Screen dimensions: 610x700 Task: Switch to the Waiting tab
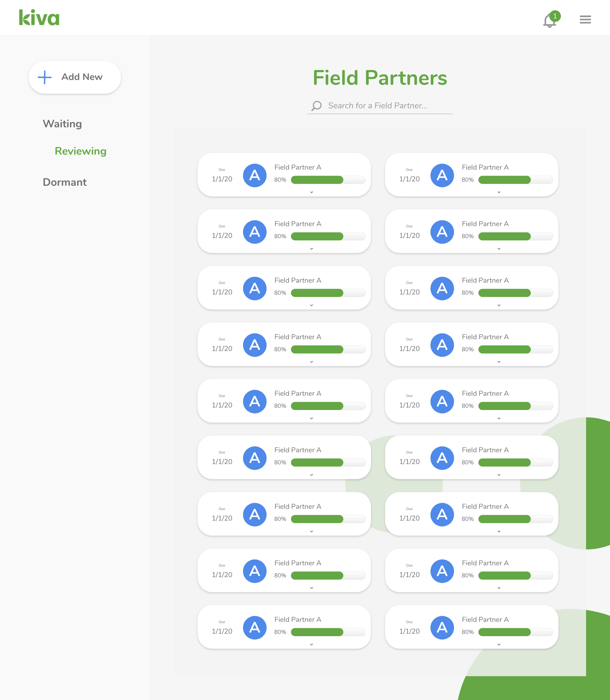(62, 124)
